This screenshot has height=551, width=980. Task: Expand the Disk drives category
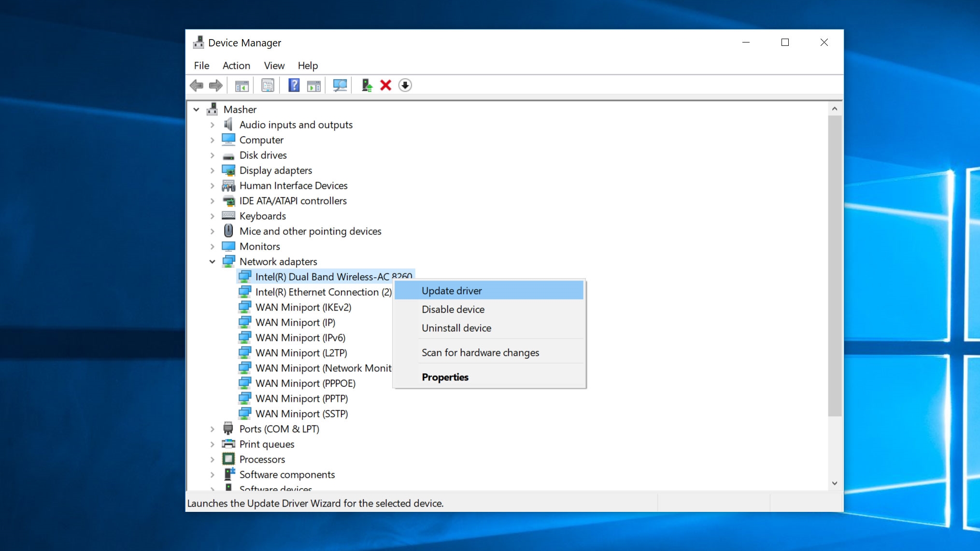point(212,155)
